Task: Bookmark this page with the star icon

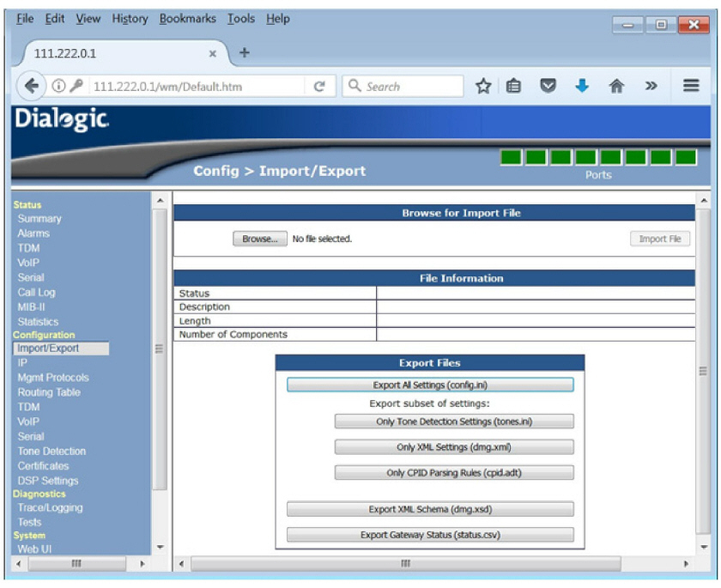Action: (x=482, y=86)
